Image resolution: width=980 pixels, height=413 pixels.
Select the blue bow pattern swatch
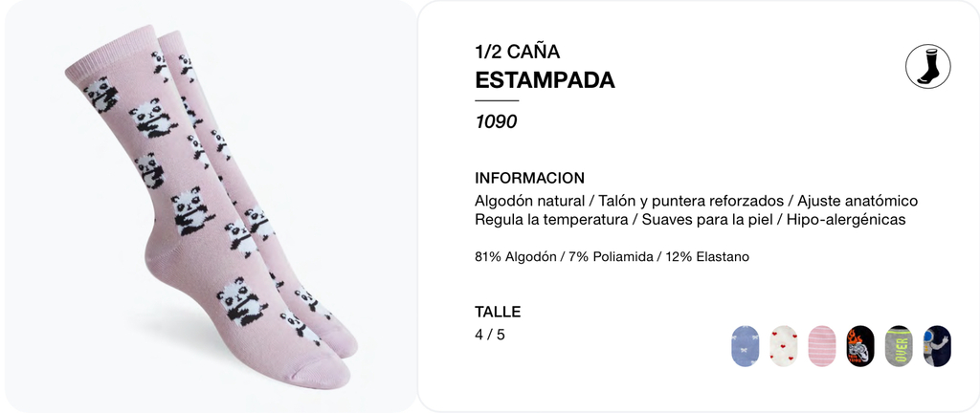745,346
